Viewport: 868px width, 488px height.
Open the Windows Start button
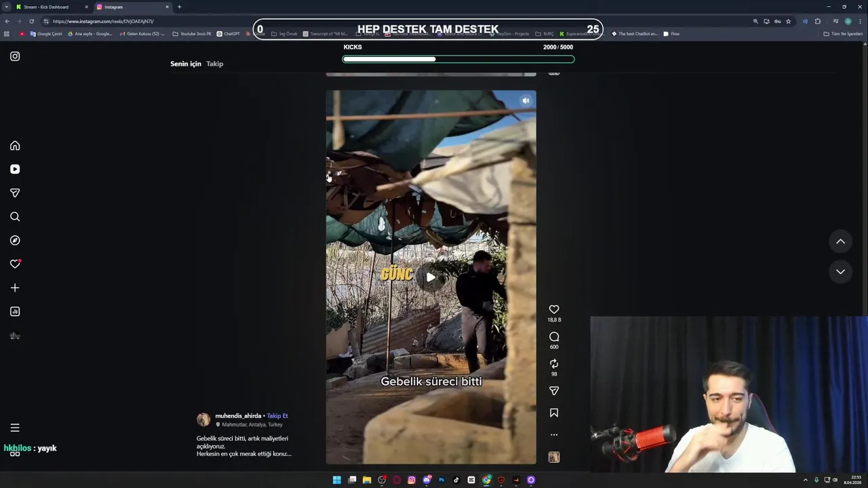pyautogui.click(x=337, y=480)
